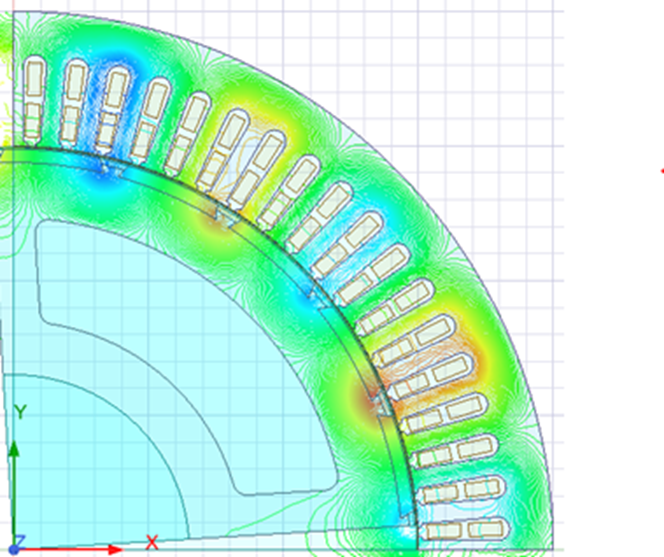
Task: Click the red marker at right viewport edge
Action: [x=661, y=170]
